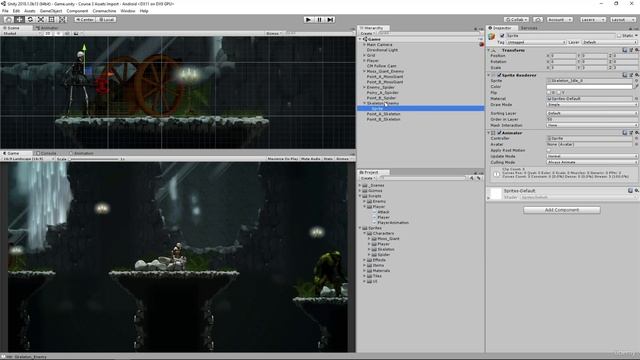Image resolution: width=640 pixels, height=360 pixels.
Task: Toggle the Static checkbox
Action: pyautogui.click(x=619, y=36)
